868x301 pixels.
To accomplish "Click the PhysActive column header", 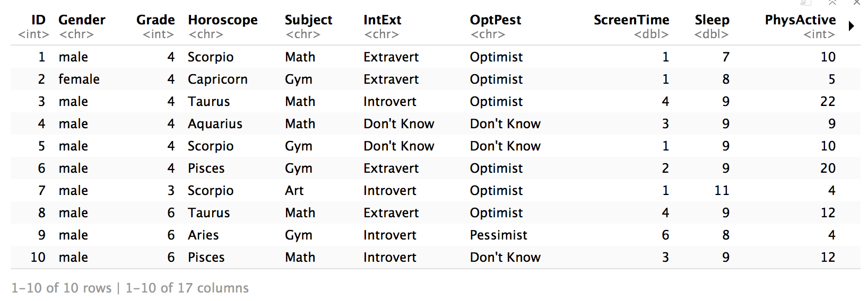I will click(800, 20).
